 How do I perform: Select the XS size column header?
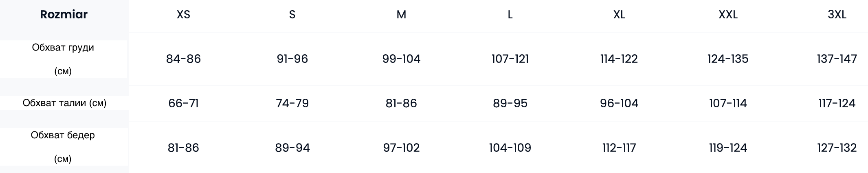tap(183, 15)
